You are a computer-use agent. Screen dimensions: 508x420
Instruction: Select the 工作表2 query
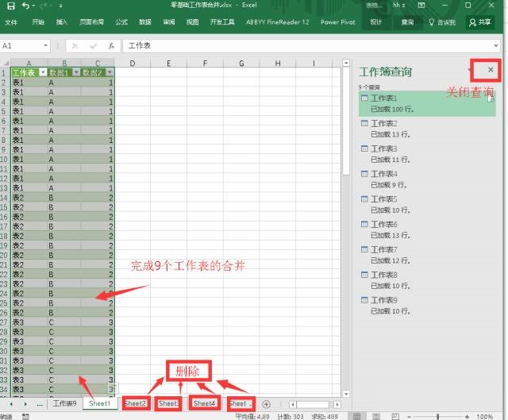[427, 129]
